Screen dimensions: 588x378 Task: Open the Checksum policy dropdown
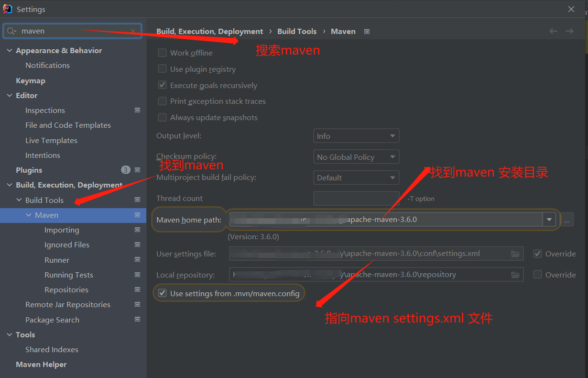[x=356, y=157]
